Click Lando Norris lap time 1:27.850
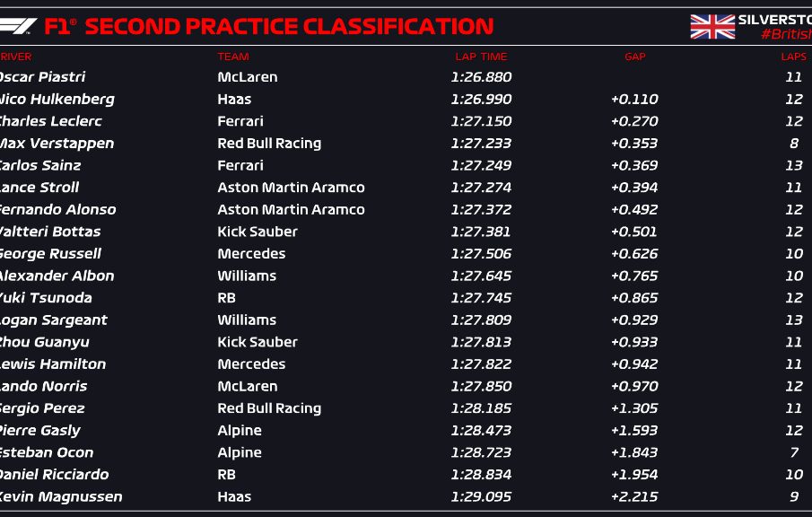812x517 pixels. coord(481,387)
